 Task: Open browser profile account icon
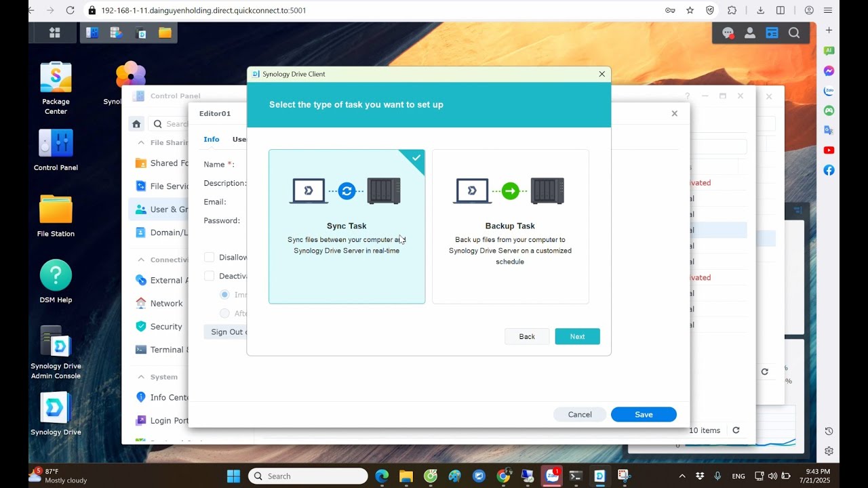[x=809, y=10]
